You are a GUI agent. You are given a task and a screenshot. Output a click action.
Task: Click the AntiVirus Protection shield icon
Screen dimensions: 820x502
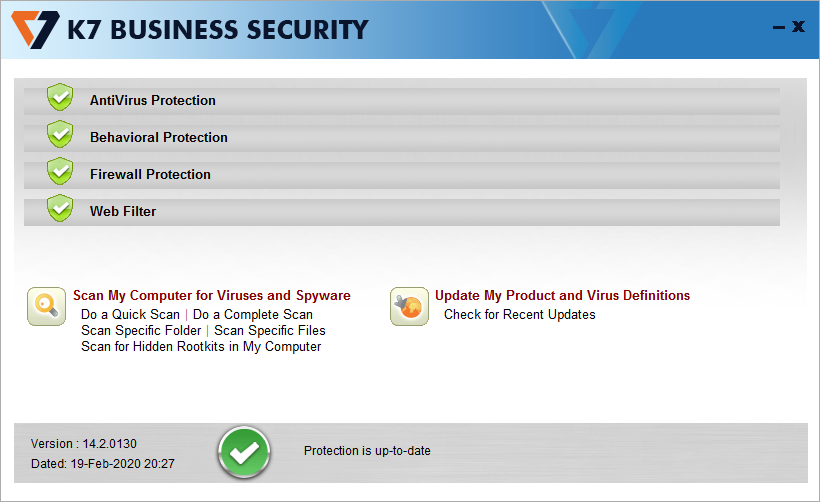tap(61, 98)
